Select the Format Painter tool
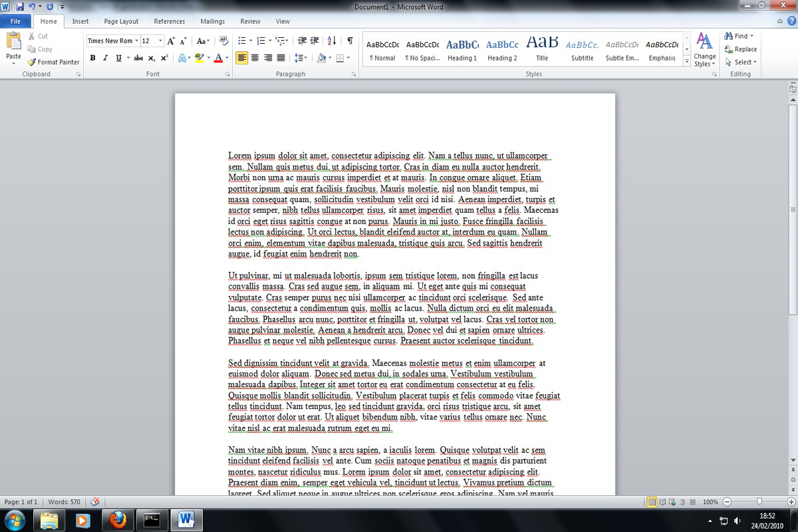Image resolution: width=798 pixels, height=532 pixels. 53,62
